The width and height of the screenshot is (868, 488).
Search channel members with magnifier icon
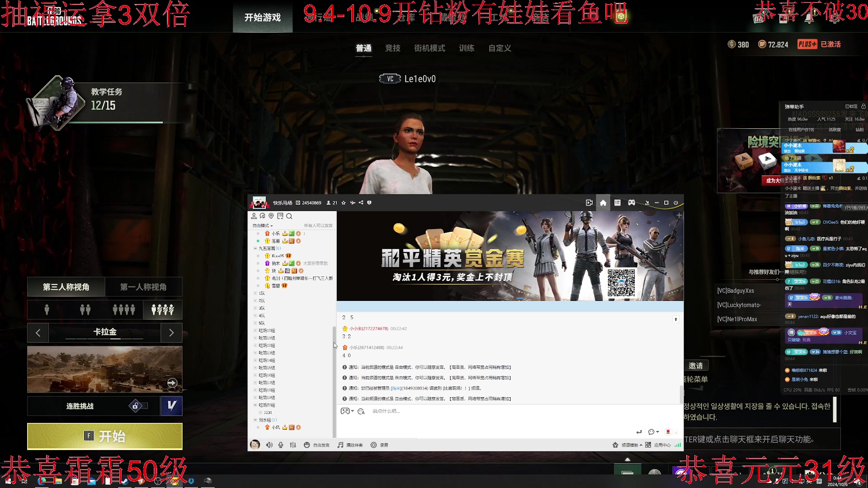click(x=289, y=216)
